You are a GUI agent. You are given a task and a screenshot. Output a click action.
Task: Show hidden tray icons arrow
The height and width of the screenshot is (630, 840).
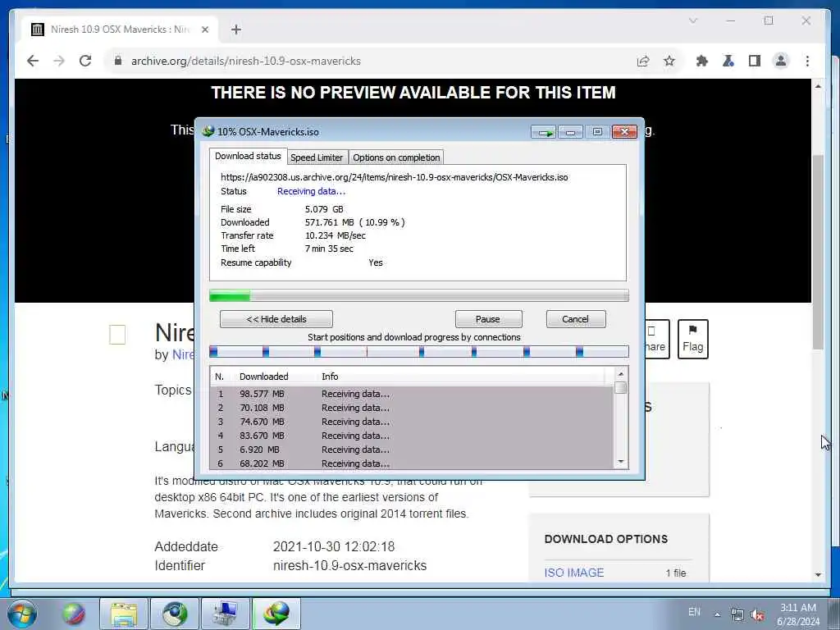[x=717, y=614]
